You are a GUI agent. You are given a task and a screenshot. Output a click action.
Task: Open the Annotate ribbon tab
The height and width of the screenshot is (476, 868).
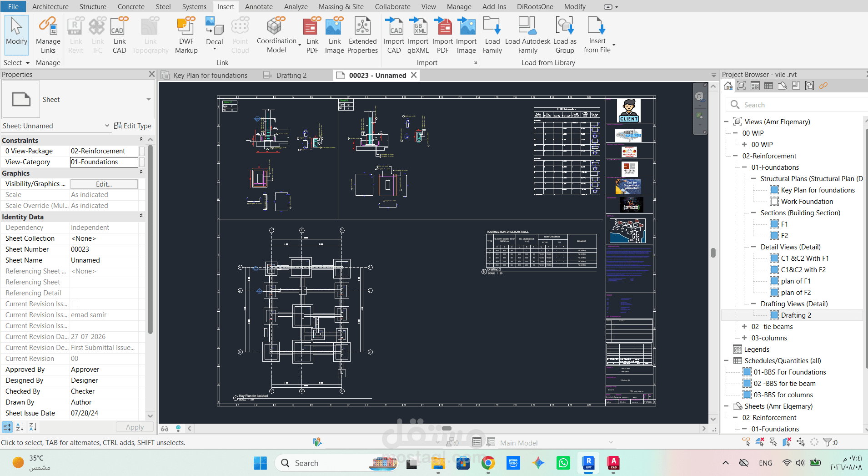(x=259, y=6)
